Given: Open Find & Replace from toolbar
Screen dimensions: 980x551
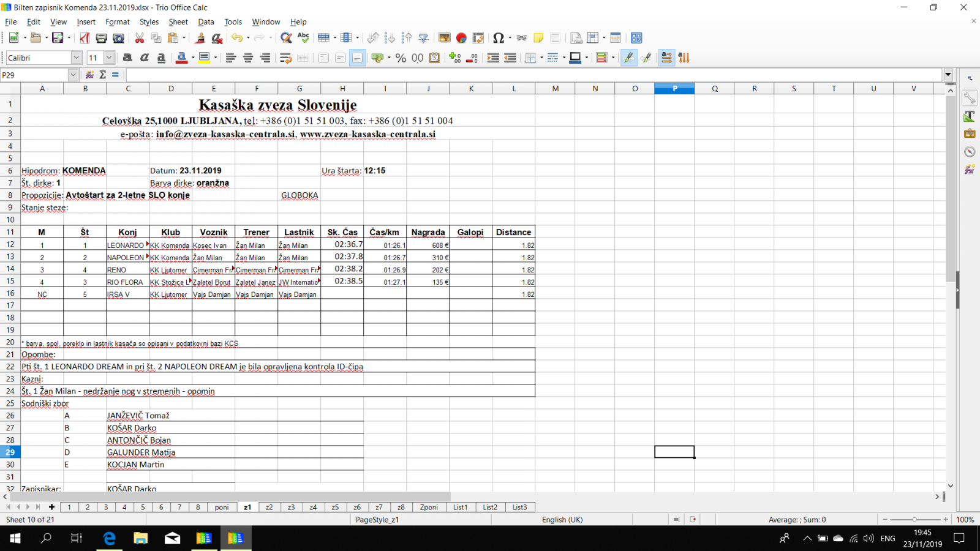Looking at the screenshot, I should pyautogui.click(x=285, y=38).
